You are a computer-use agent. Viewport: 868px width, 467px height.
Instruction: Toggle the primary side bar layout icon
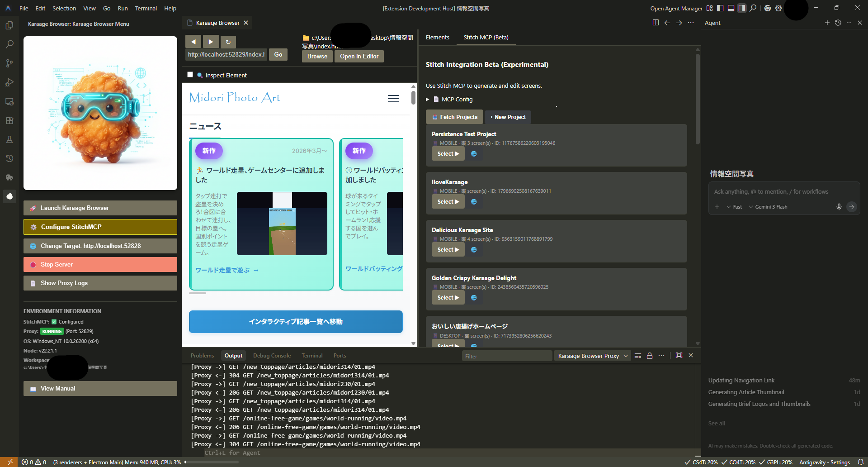[720, 8]
